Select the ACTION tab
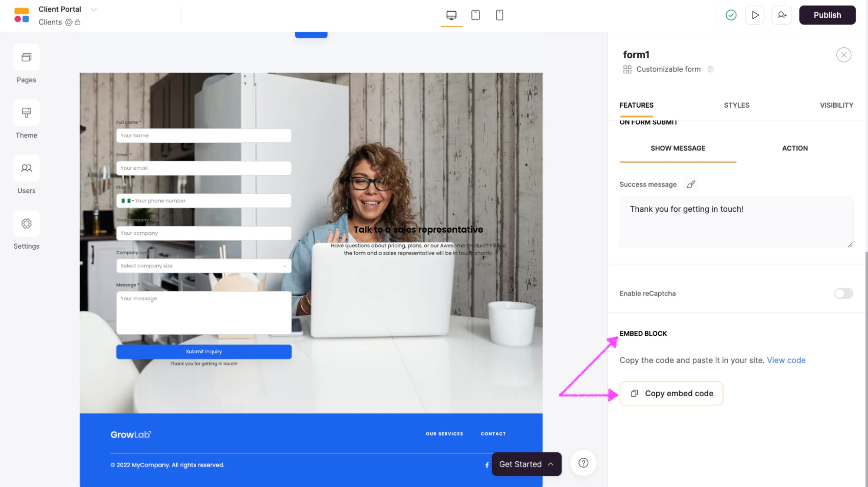This screenshot has width=868, height=487. 795,148
